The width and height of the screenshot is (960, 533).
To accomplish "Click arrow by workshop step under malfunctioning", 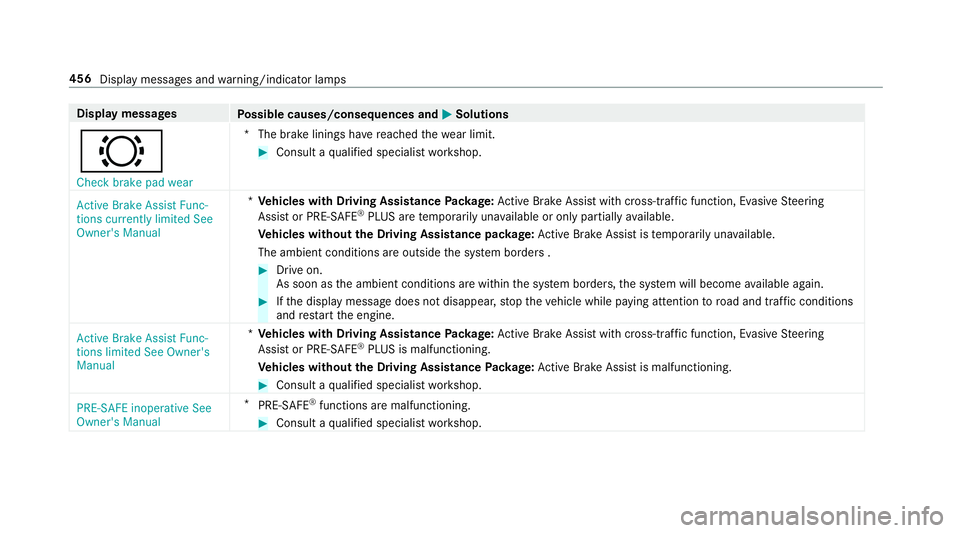I will (263, 386).
